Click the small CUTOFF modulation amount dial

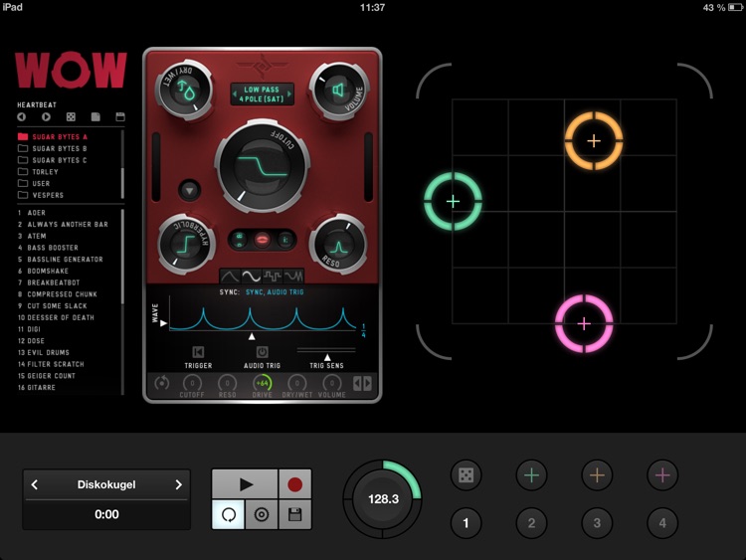(192, 383)
